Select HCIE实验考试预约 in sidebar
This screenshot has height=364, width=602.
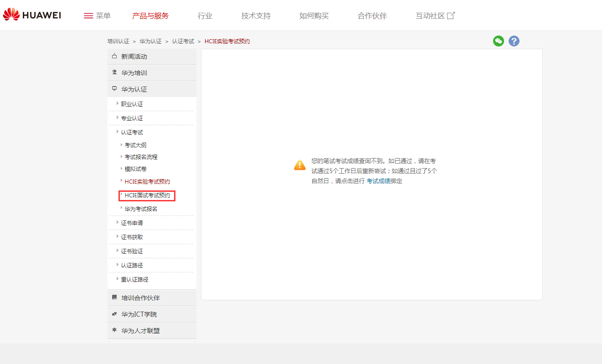coord(147,182)
